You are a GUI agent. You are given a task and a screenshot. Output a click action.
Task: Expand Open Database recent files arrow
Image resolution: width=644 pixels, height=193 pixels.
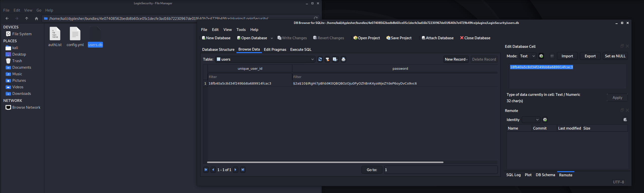tap(272, 38)
